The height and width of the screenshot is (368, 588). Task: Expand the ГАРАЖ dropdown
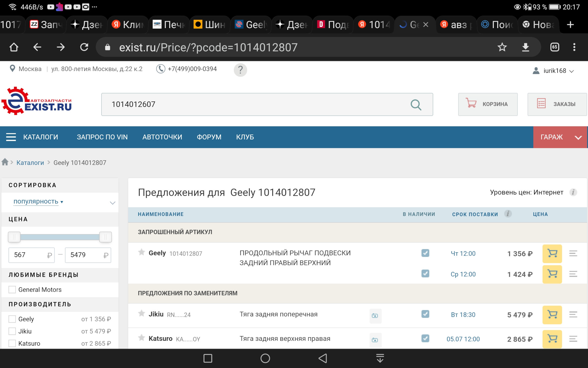pos(560,137)
